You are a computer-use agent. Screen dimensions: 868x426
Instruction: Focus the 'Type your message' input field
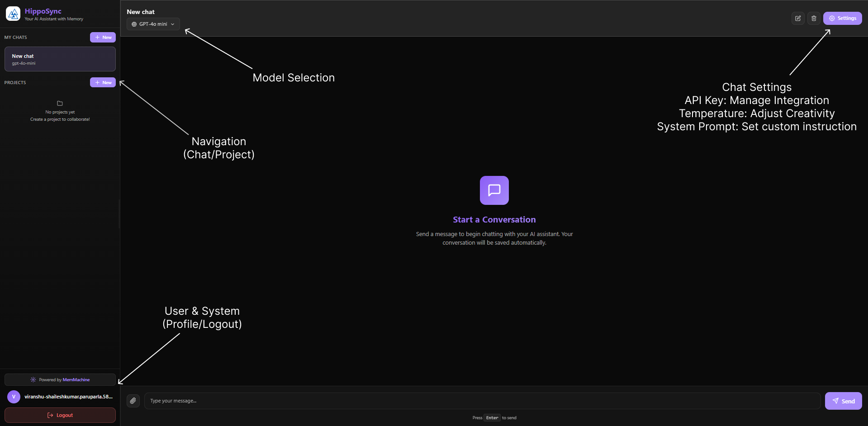coord(482,401)
